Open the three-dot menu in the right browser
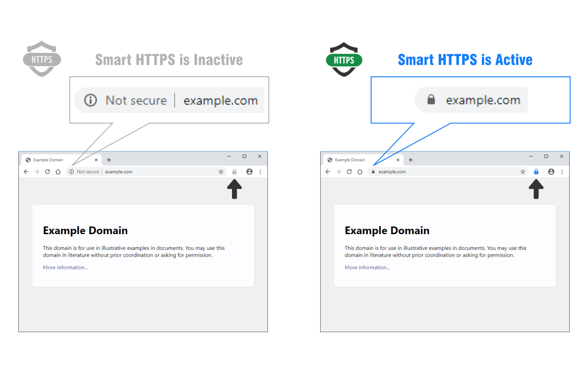The height and width of the screenshot is (368, 588). pos(562,172)
